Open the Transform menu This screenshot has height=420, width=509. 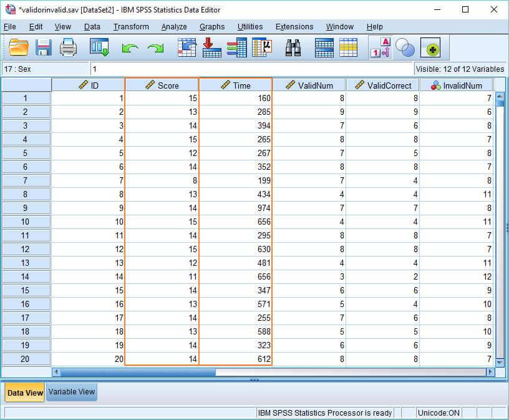tap(131, 27)
